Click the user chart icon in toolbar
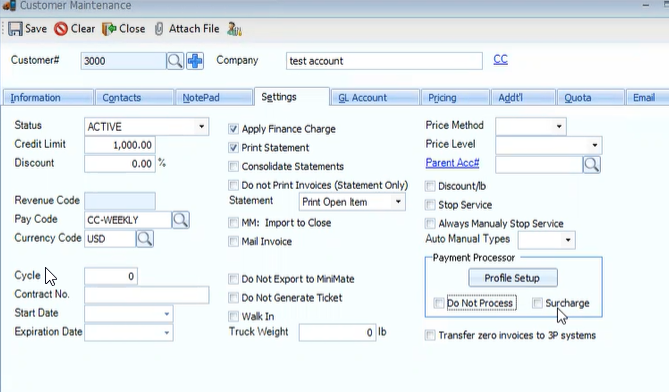The width and height of the screenshot is (669, 392). pos(234,29)
